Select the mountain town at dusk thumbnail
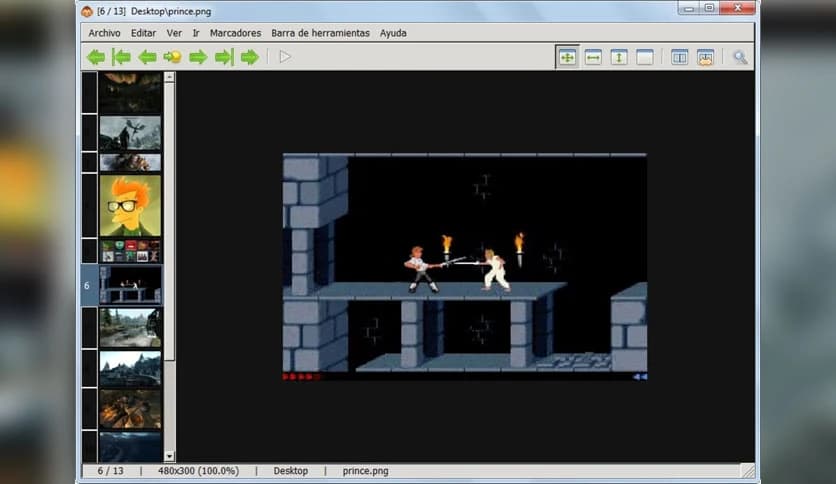The width and height of the screenshot is (836, 484). tap(130, 368)
